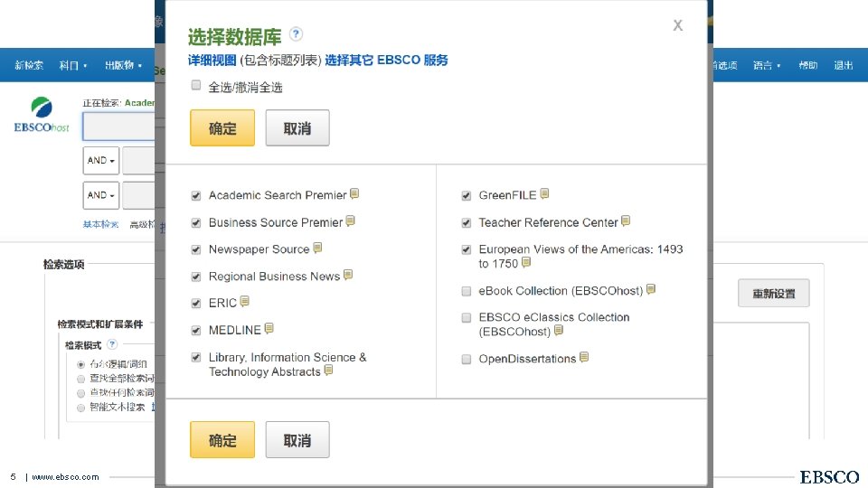Open 帮助 in the top navigation

point(808,65)
